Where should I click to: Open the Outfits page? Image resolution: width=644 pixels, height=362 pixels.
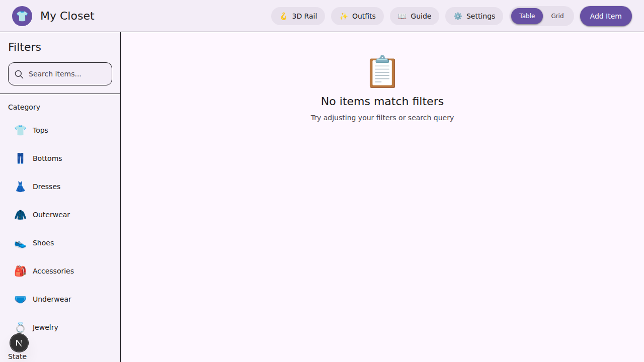pyautogui.click(x=357, y=16)
